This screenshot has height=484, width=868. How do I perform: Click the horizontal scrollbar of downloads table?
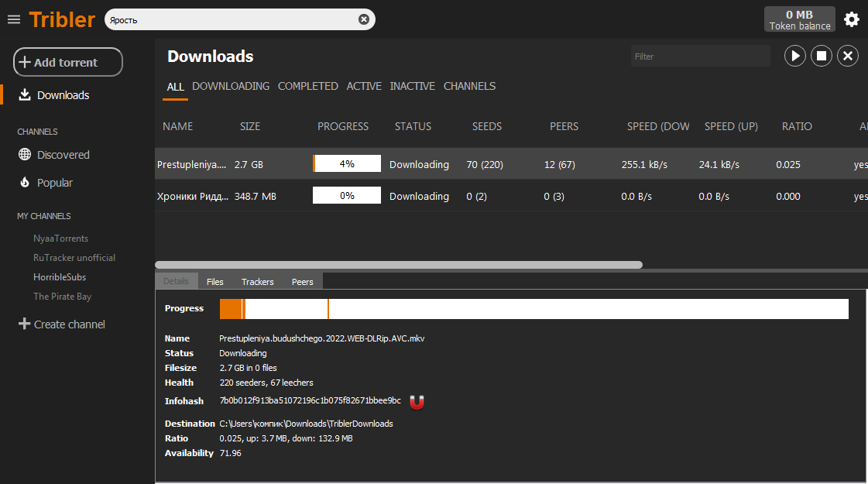click(399, 265)
